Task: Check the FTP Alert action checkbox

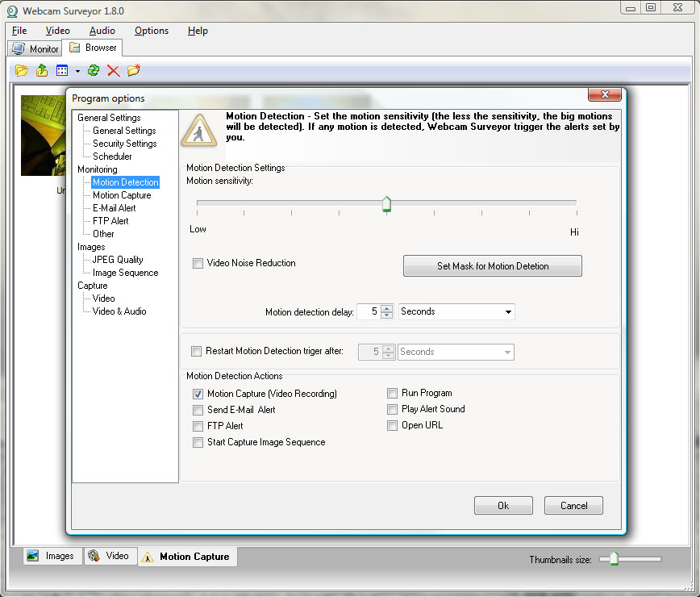Action: (198, 426)
